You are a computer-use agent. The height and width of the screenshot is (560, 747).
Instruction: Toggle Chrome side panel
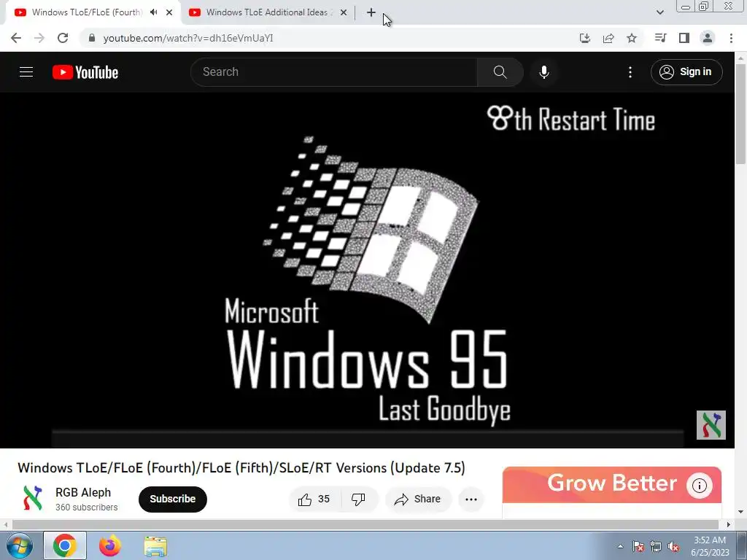click(x=684, y=38)
